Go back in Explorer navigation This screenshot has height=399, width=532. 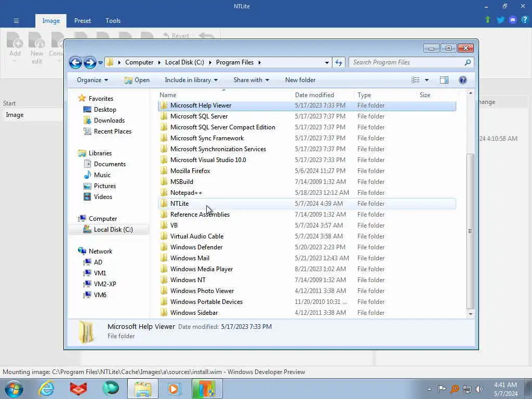click(x=75, y=62)
